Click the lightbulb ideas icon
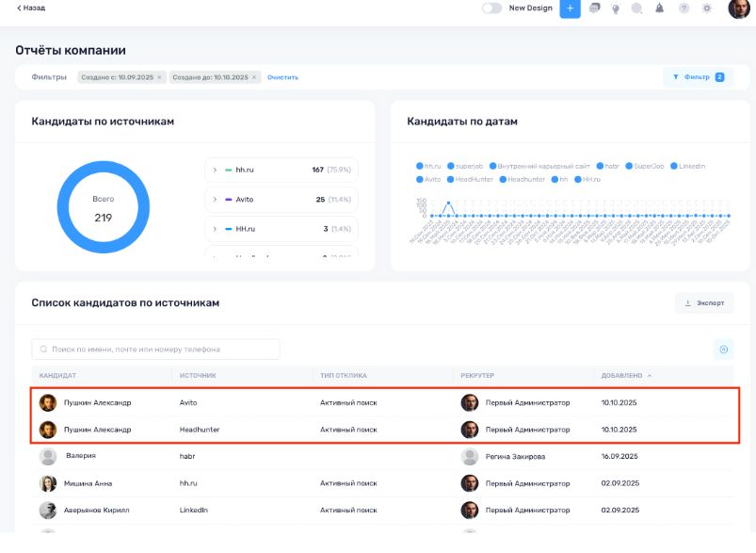Viewport: 756px width, 553px height. click(616, 8)
